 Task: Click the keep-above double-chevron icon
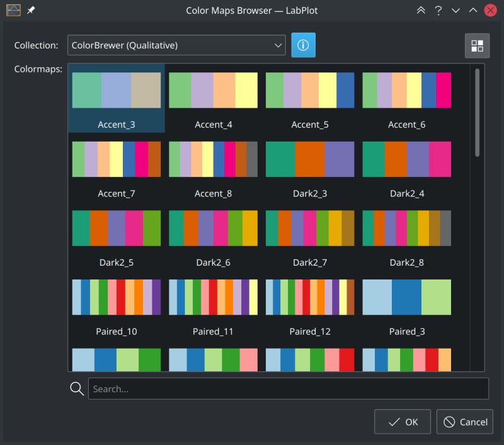point(421,10)
